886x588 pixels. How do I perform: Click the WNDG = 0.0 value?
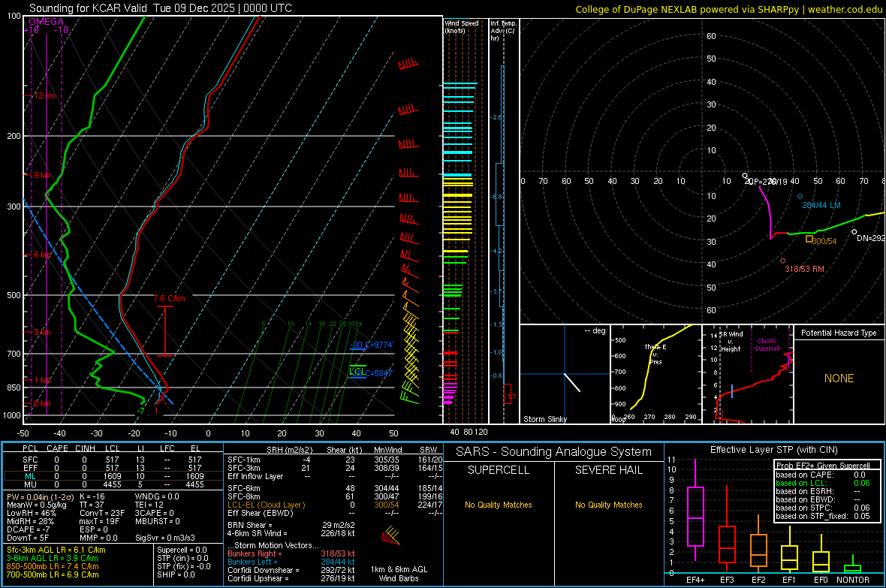(x=157, y=497)
